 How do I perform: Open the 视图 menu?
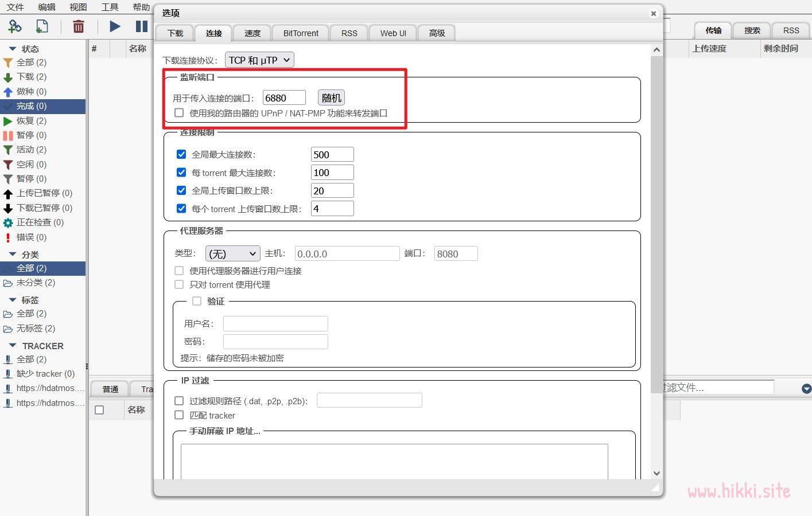click(x=78, y=7)
